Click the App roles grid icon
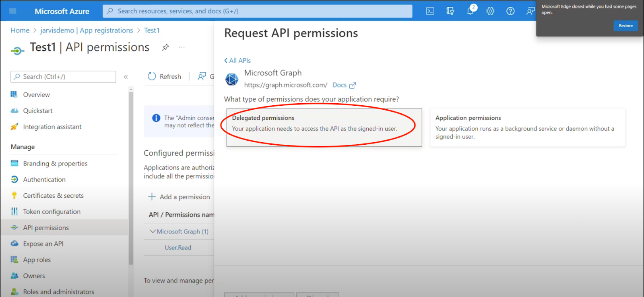Viewport: 644px width, 297px height. [x=14, y=260]
